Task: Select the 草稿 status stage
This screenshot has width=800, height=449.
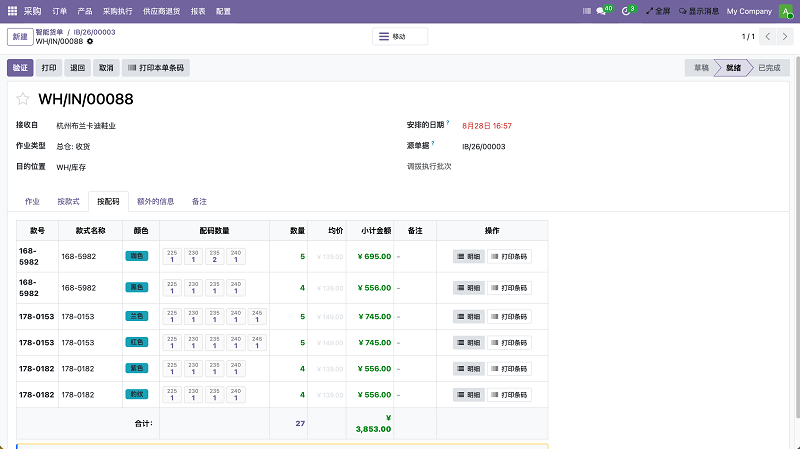Action: (701, 68)
